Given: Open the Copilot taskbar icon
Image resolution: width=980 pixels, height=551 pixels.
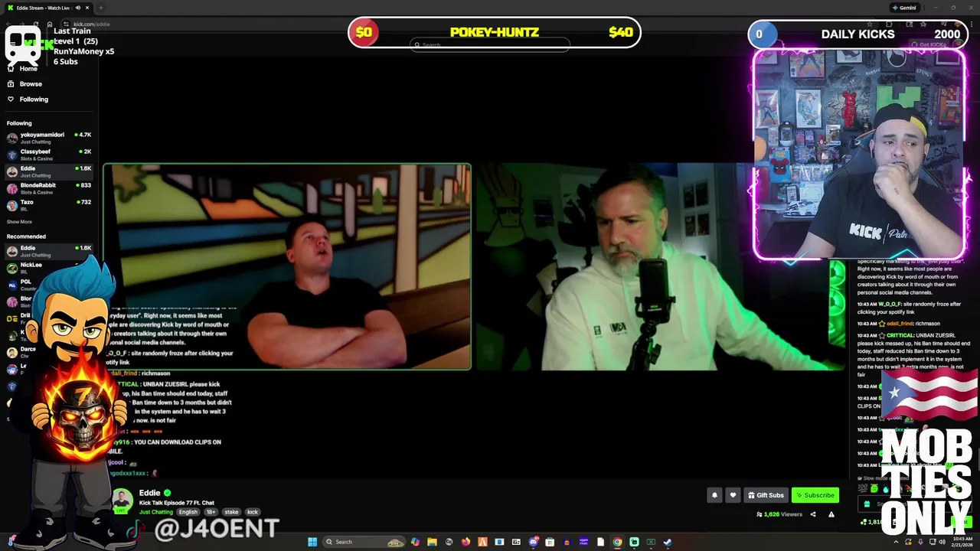Looking at the screenshot, I should coord(415,542).
